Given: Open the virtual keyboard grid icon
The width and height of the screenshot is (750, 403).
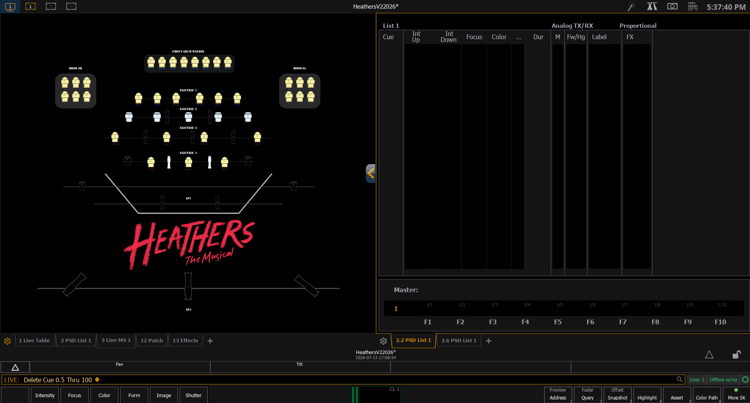Looking at the screenshot, I should coord(693,7).
